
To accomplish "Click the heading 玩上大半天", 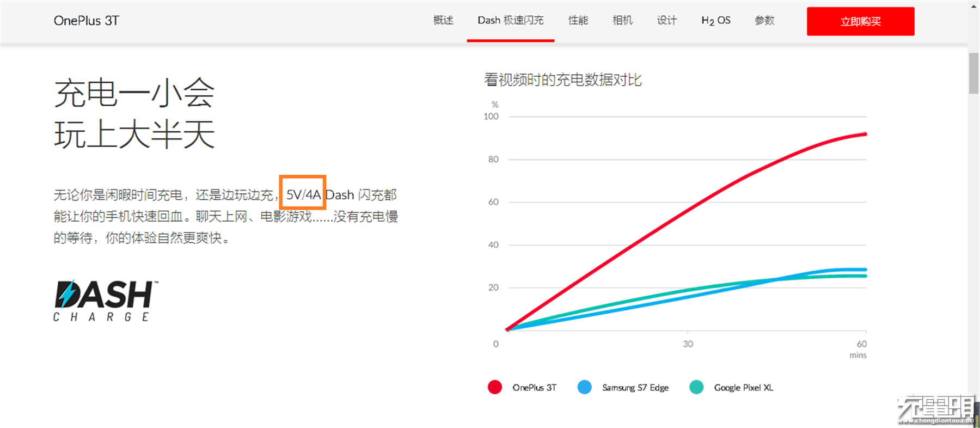I will [134, 134].
